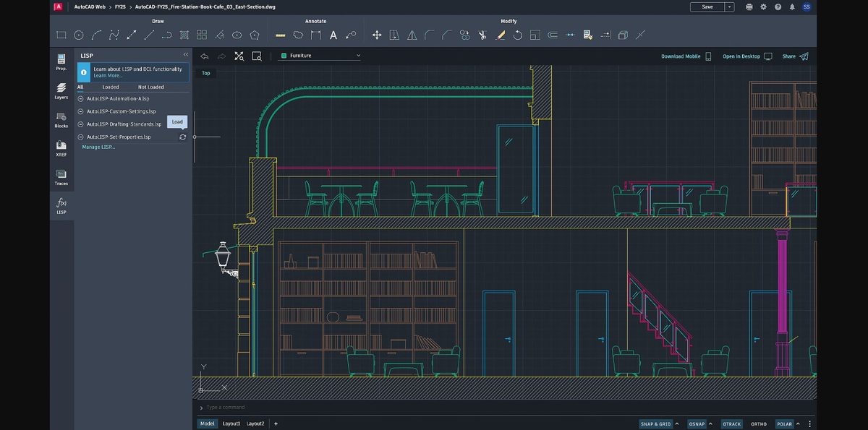
Task: Switch to the Layout2 tab
Action: tap(255, 423)
